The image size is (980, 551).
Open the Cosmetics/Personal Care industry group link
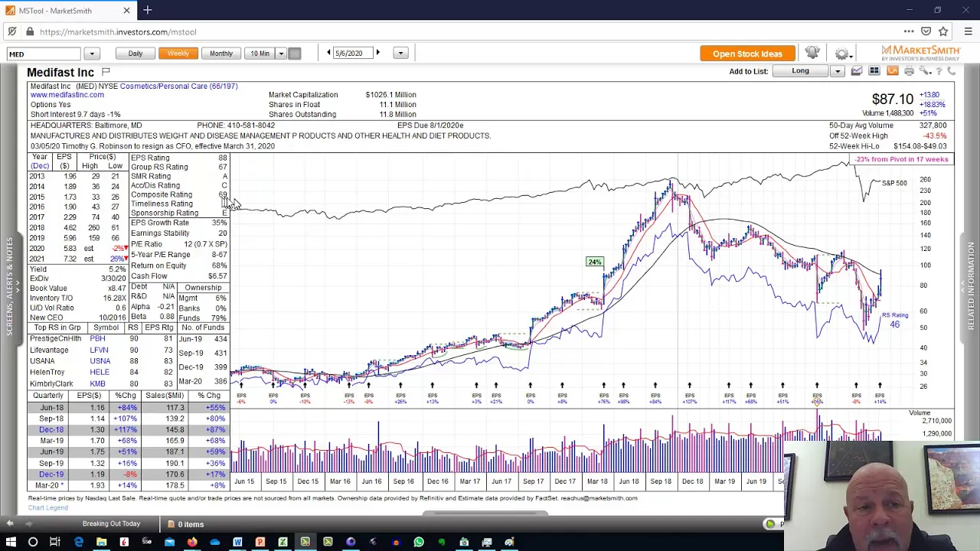tap(178, 86)
